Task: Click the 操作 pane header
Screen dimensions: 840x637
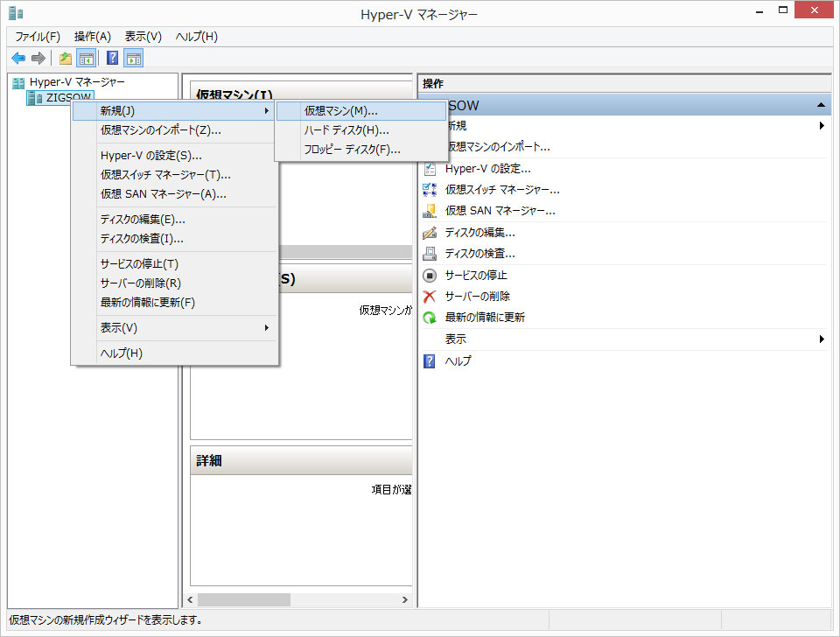Action: tap(625, 84)
